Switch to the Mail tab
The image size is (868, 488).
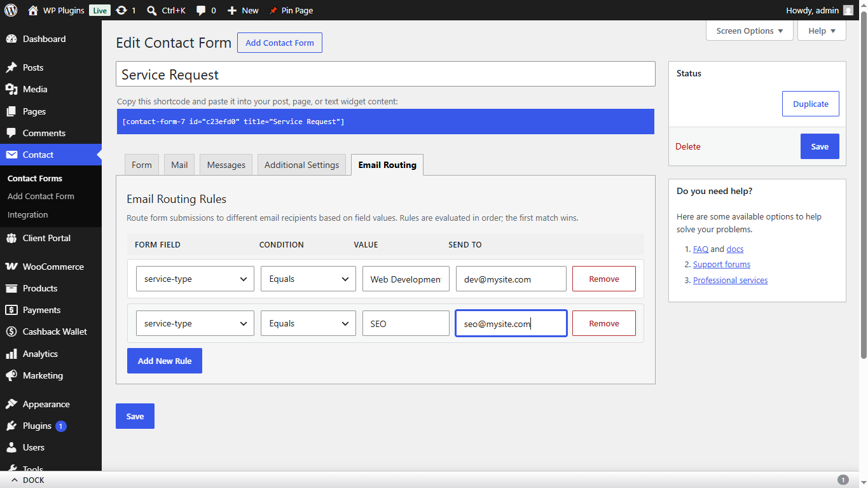point(179,165)
